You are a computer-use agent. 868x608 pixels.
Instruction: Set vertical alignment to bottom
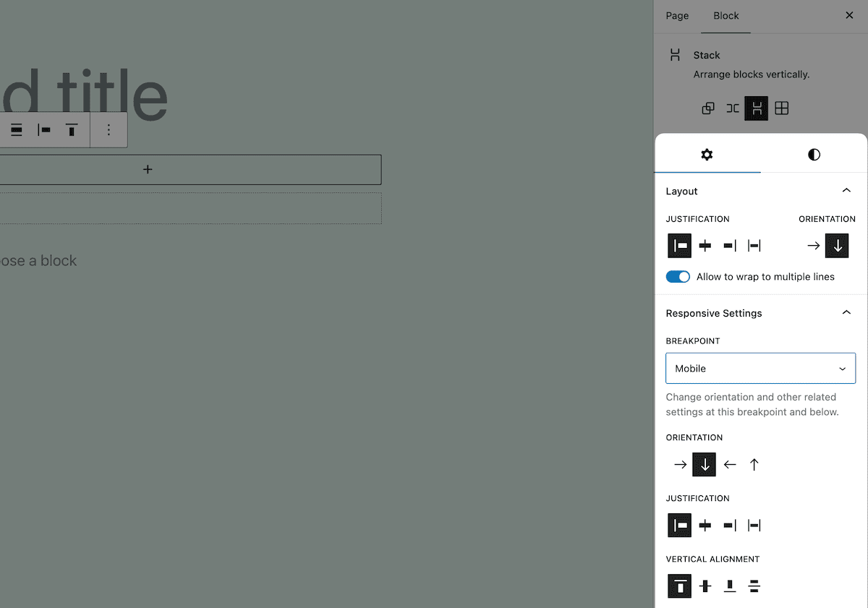click(730, 586)
